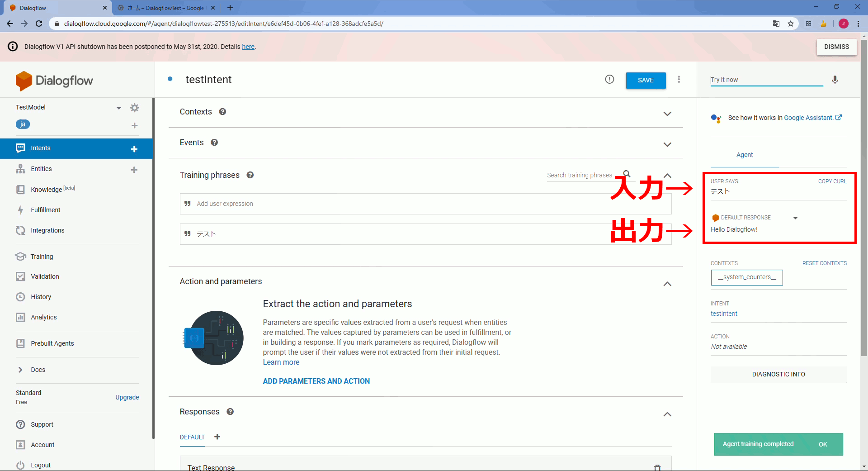Click the SAVE button
Viewport: 868px width, 471px height.
tap(646, 80)
